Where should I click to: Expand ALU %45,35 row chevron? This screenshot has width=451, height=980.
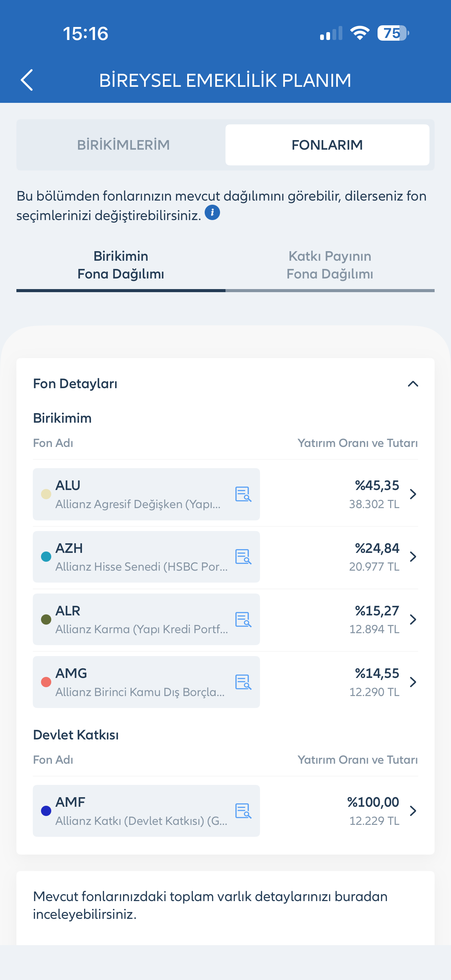pos(413,494)
